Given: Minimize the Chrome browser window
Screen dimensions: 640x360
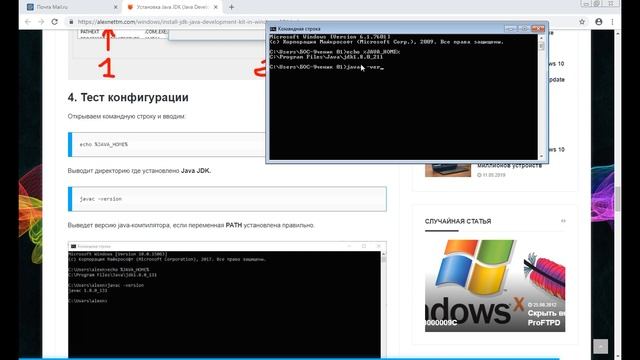Looking at the screenshot, I should pyautogui.click(x=586, y=4).
